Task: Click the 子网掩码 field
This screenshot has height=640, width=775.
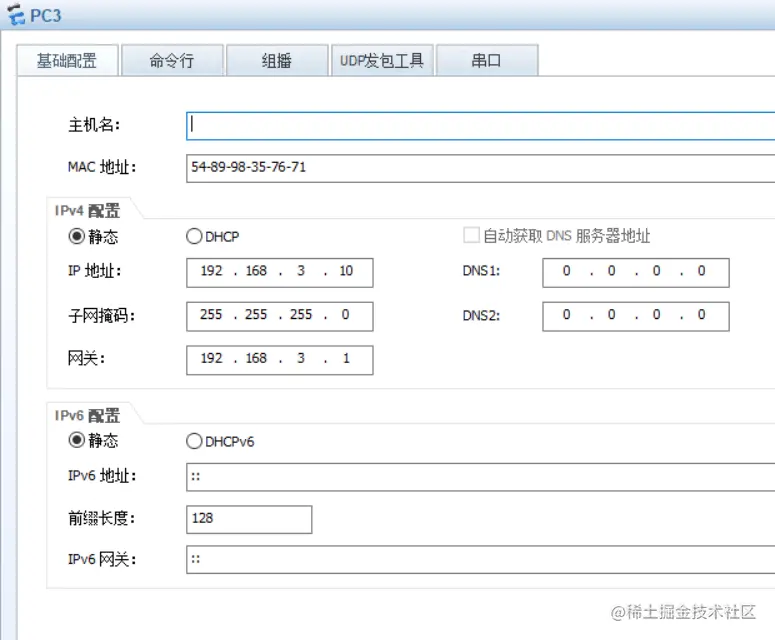Action: 280,316
